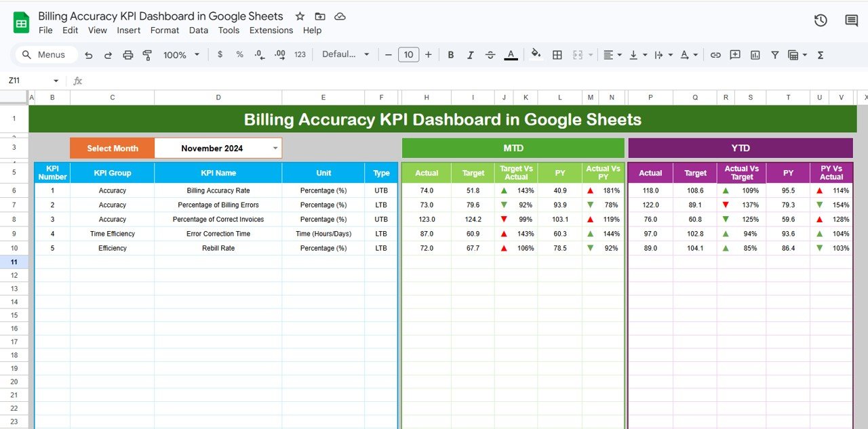Image resolution: width=868 pixels, height=429 pixels.
Task: Open the text color picker
Action: coord(511,54)
